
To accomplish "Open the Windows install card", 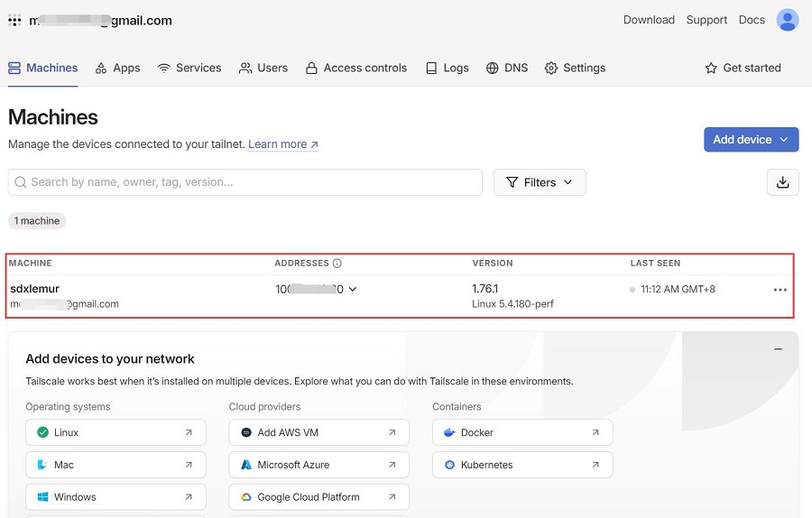I will (x=115, y=496).
